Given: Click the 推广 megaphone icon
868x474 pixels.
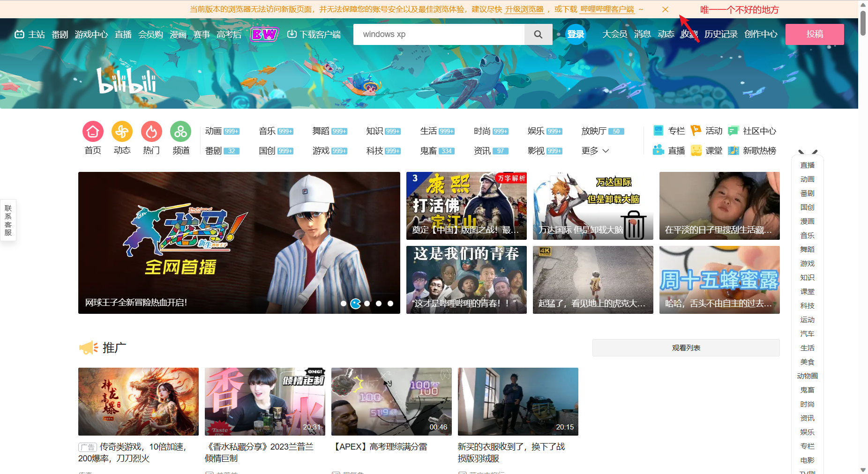Looking at the screenshot, I should (89, 348).
